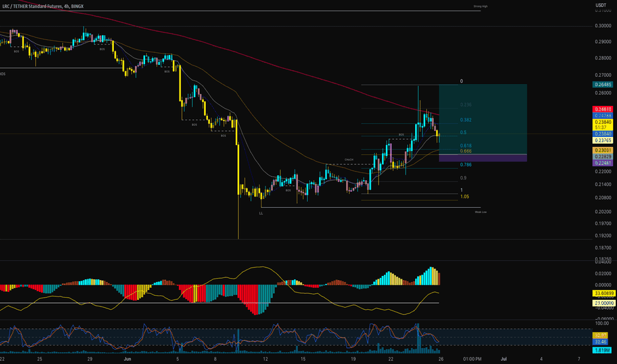Click the 23.00000 indicator level label

(x=604, y=303)
